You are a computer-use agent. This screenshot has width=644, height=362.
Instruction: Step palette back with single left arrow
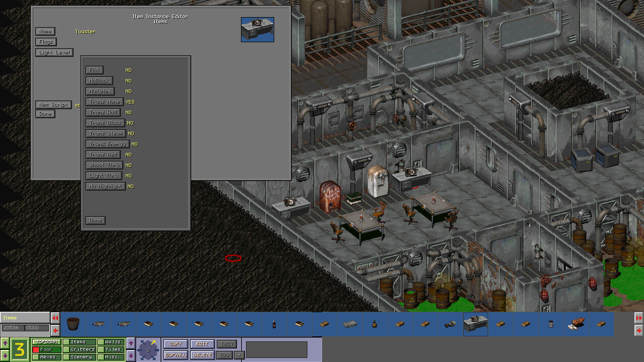click(x=55, y=330)
